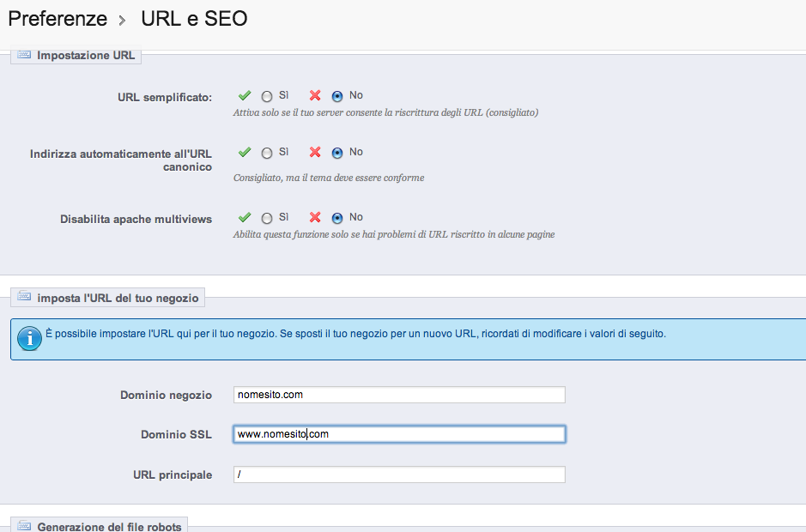Select No for URL semplificato
Viewport: 806px width, 532px height.
[x=337, y=97]
